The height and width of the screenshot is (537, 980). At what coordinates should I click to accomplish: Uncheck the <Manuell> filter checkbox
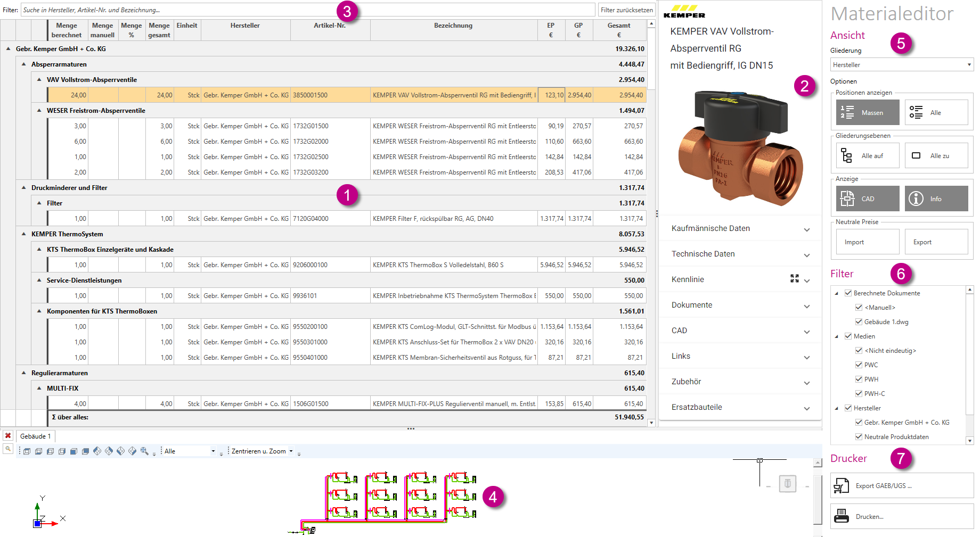[x=859, y=308]
